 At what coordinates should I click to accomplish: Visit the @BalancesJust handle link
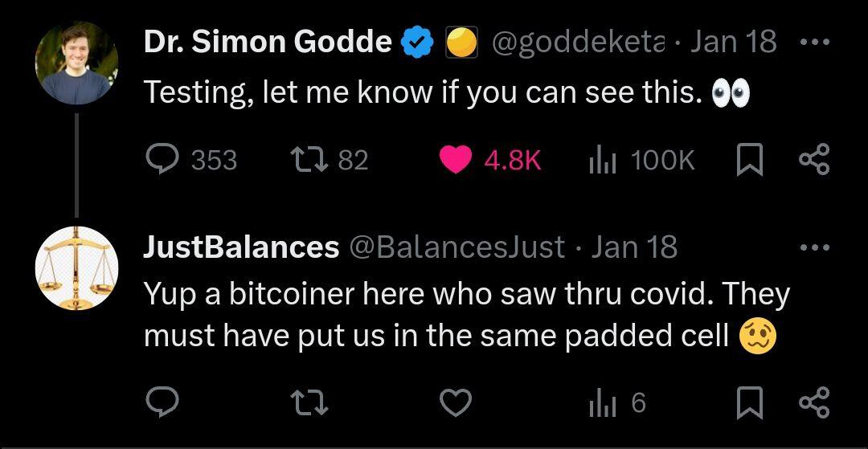[x=457, y=247]
